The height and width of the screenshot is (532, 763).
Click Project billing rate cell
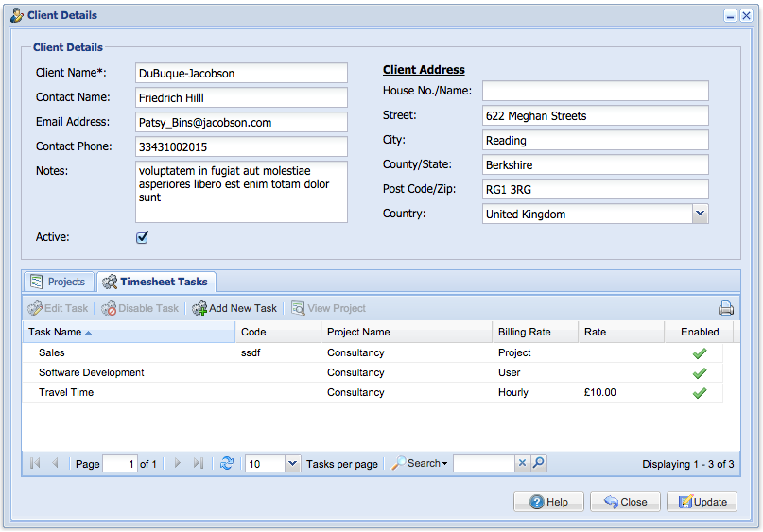pyautogui.click(x=514, y=353)
